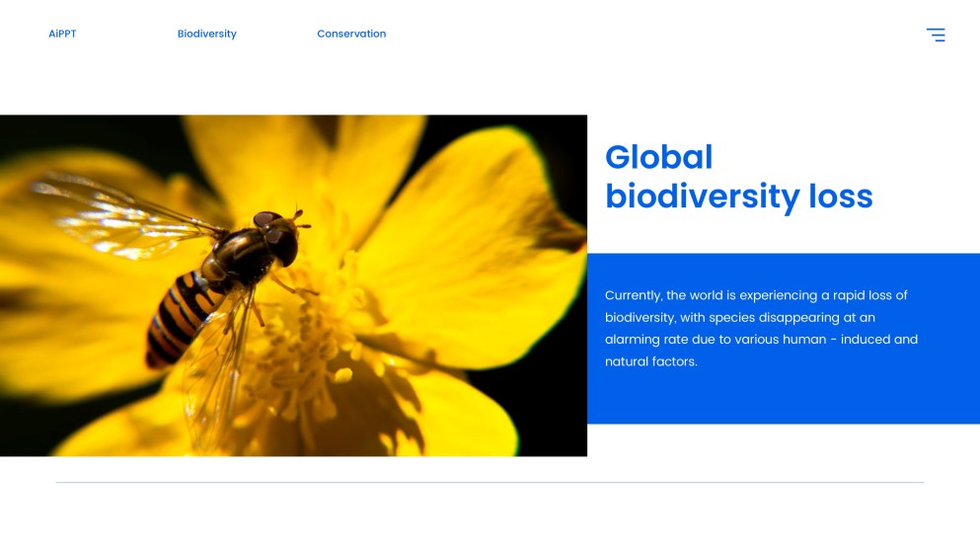Open the hamburger menu icon

pos(935,35)
